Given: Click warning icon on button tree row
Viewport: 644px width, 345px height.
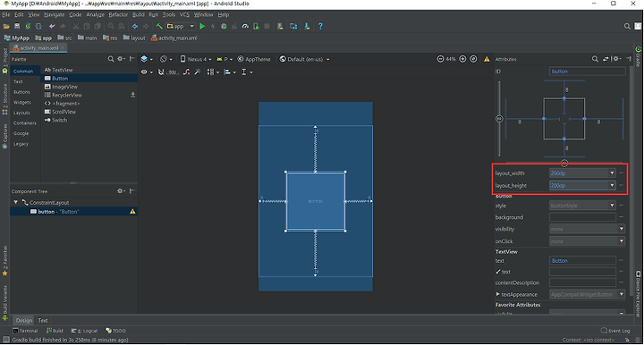Looking at the screenshot, I should tap(132, 212).
